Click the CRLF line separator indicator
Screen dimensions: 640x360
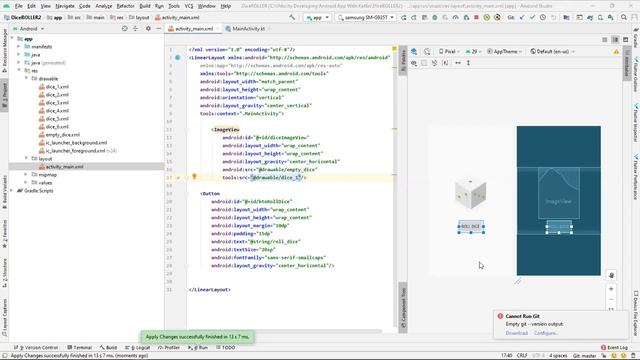(x=522, y=356)
